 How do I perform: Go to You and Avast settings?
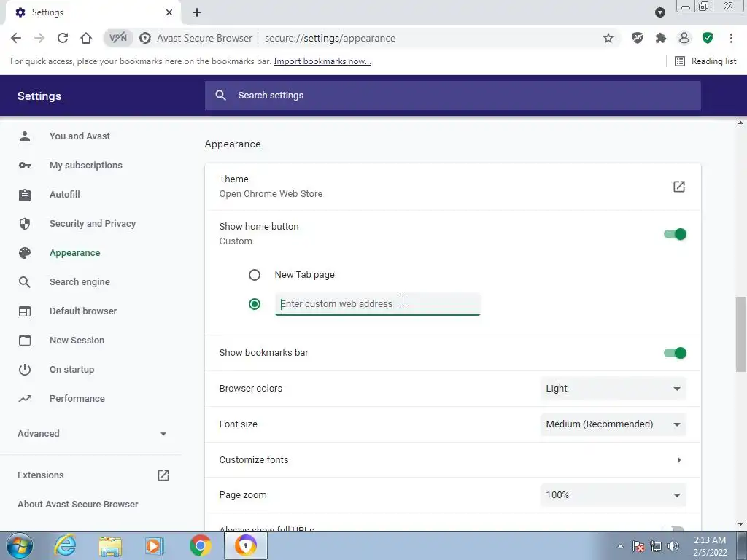(80, 136)
